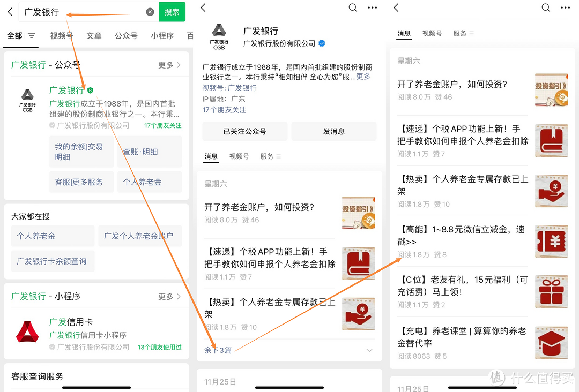
Task: Open 查账·明细 shortcut
Action: pos(150,152)
